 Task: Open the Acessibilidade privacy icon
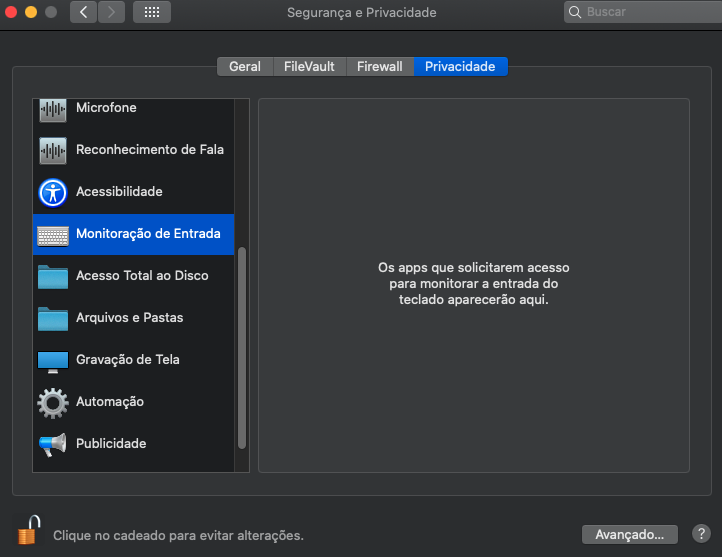coord(52,192)
